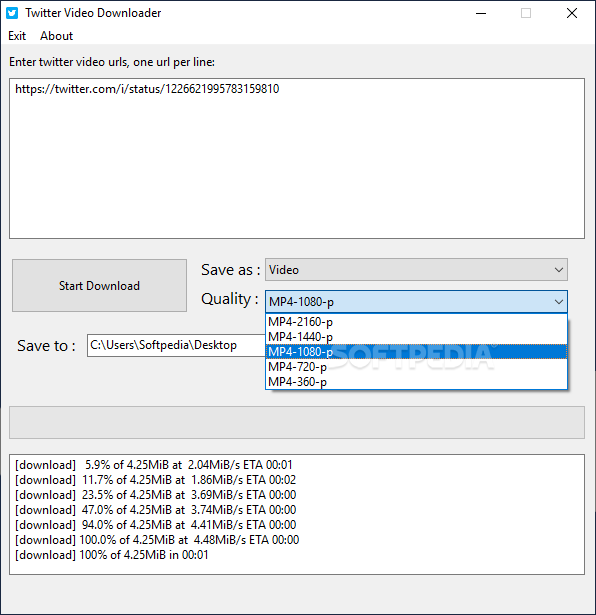
Task: Click the log line showing 23.5% progress
Action: click(155, 495)
